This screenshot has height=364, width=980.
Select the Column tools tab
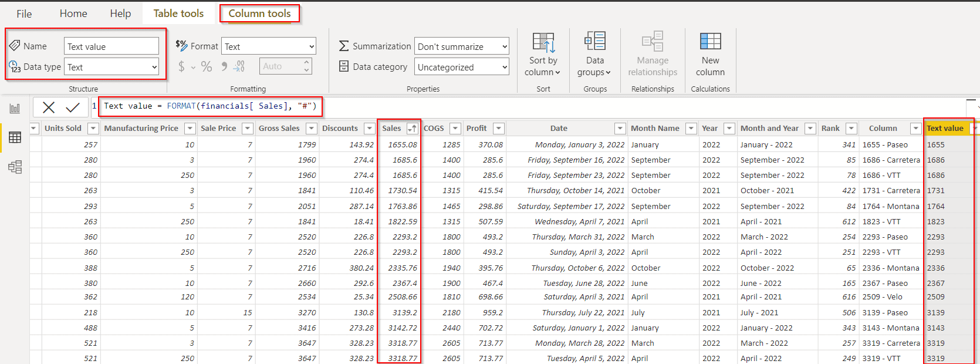coord(259,14)
